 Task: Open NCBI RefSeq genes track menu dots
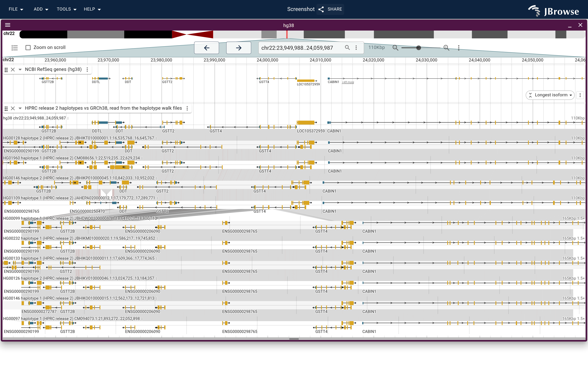87,70
